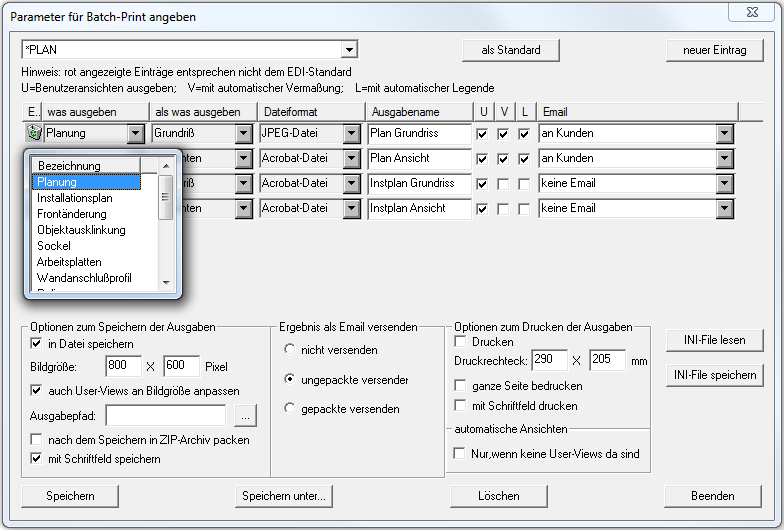Viewport: 784px width, 530px height.
Task: Click the 'Speichern' button
Action: (x=70, y=496)
